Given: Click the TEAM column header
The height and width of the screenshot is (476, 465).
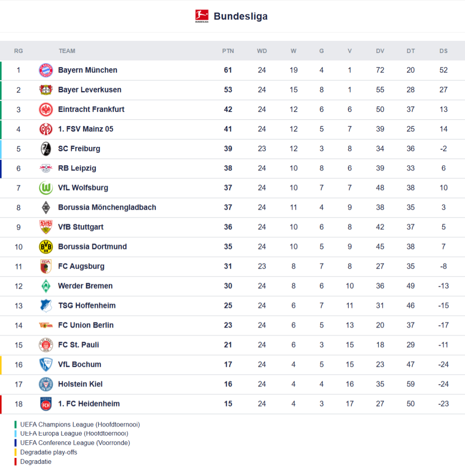Looking at the screenshot, I should tap(67, 51).
